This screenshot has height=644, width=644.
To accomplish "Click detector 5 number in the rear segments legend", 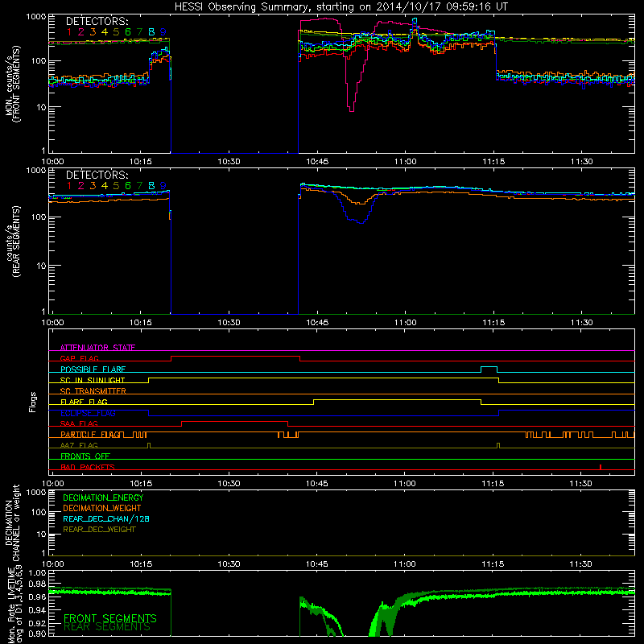I will point(116,186).
